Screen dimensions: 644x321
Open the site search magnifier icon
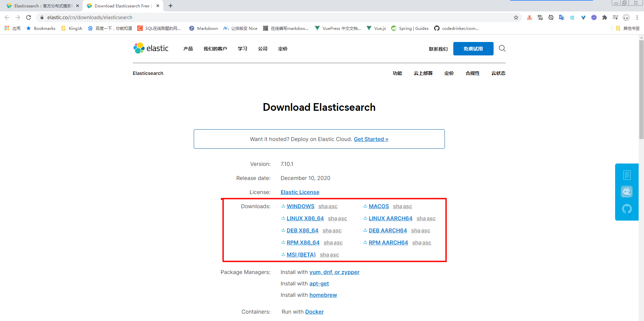click(502, 48)
